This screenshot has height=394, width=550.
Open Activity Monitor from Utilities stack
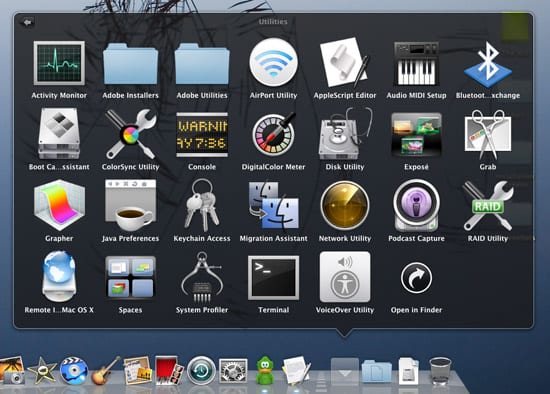click(59, 64)
